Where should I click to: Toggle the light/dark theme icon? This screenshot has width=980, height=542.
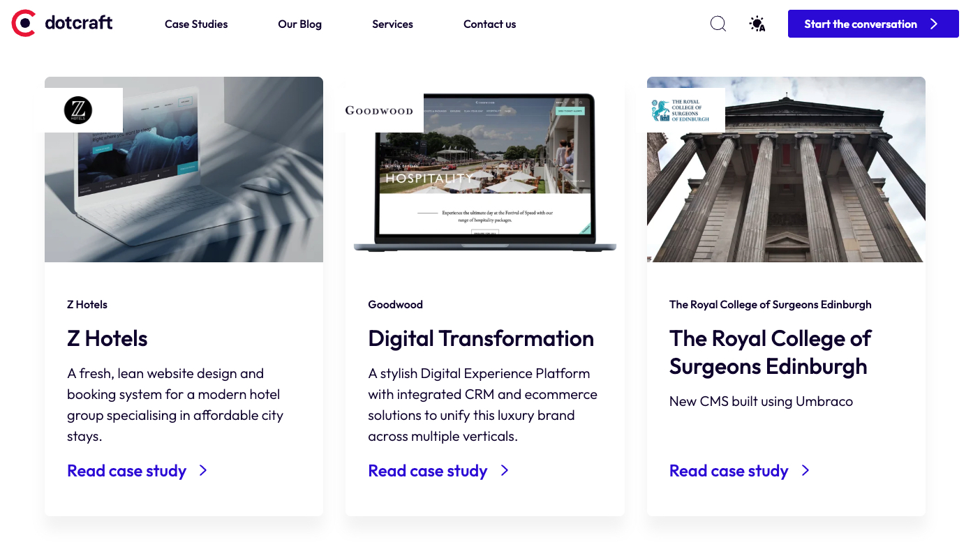coord(757,24)
